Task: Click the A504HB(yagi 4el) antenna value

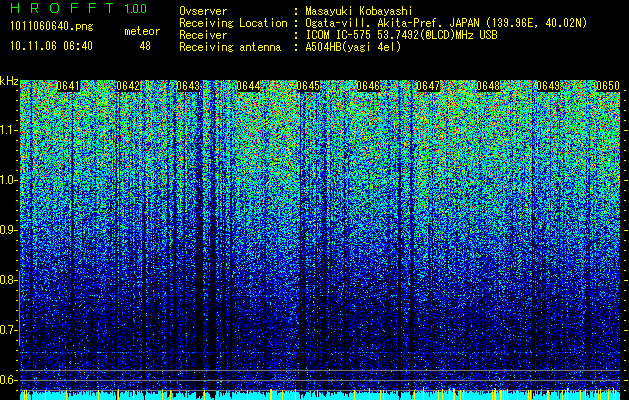Action: [353, 47]
